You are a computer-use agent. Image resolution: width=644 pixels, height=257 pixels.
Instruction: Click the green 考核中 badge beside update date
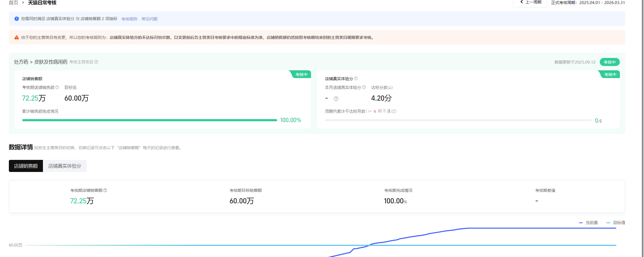pyautogui.click(x=609, y=62)
